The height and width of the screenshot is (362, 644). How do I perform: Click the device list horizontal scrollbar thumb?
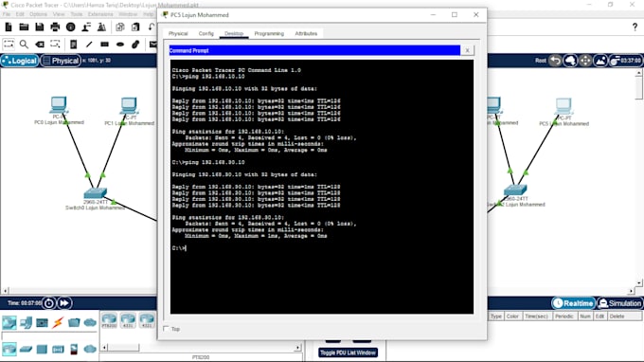[x=124, y=348]
